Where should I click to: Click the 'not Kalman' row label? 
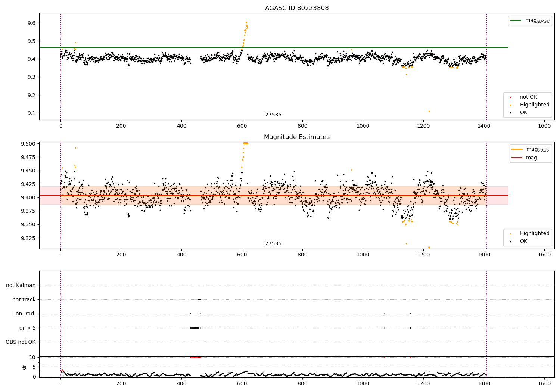[21, 285]
